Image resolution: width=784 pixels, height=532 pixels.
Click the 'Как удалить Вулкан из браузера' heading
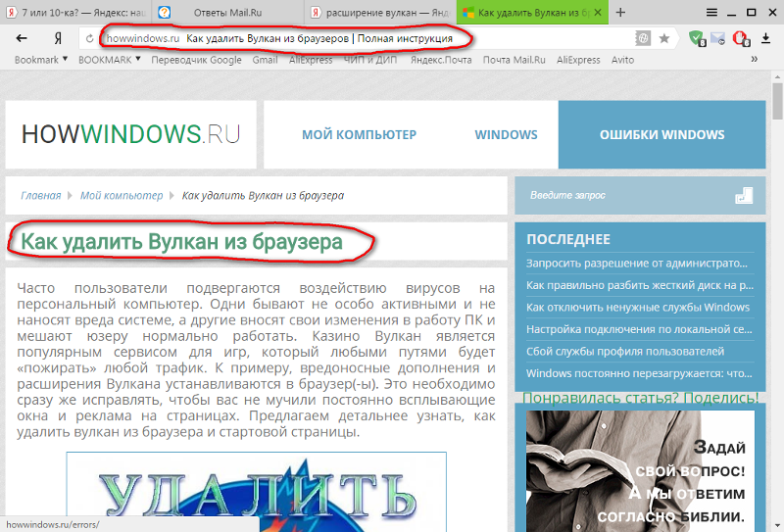pos(181,241)
